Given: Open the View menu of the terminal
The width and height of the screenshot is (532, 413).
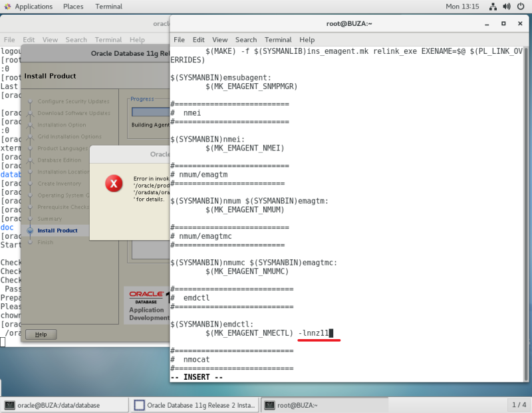Looking at the screenshot, I should coord(220,39).
